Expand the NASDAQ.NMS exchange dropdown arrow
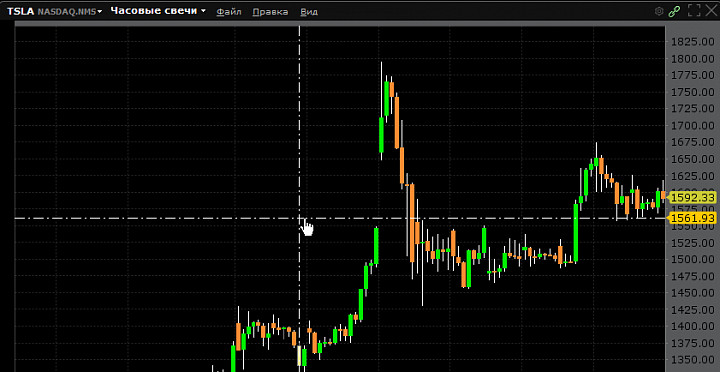The height and width of the screenshot is (372, 720). point(100,11)
